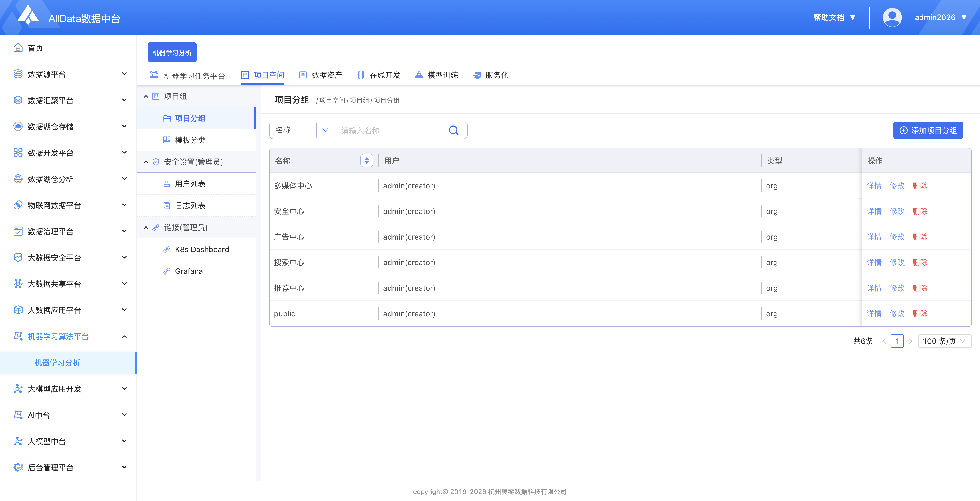Select 机器学习分析 in left sidebar
The height and width of the screenshot is (501, 980).
click(68, 363)
